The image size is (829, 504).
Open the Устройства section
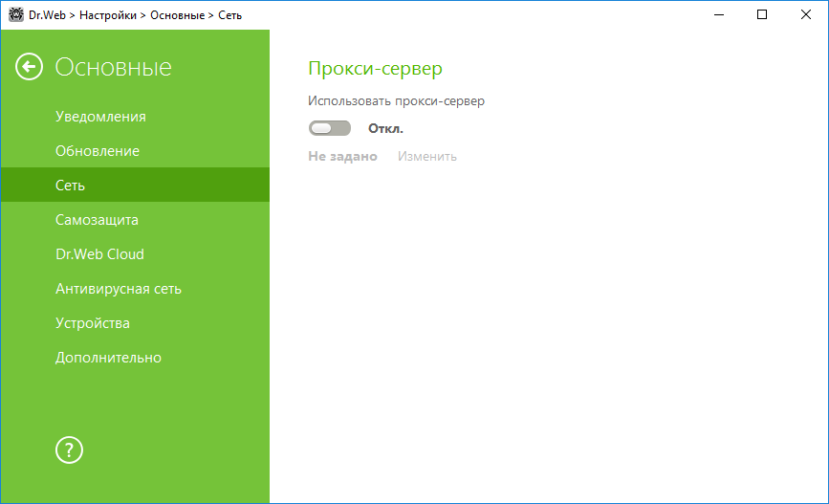[x=135, y=323]
